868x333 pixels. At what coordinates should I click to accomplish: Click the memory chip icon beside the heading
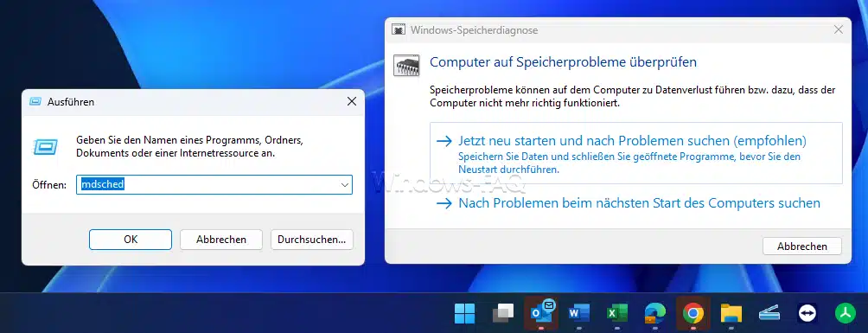point(406,65)
